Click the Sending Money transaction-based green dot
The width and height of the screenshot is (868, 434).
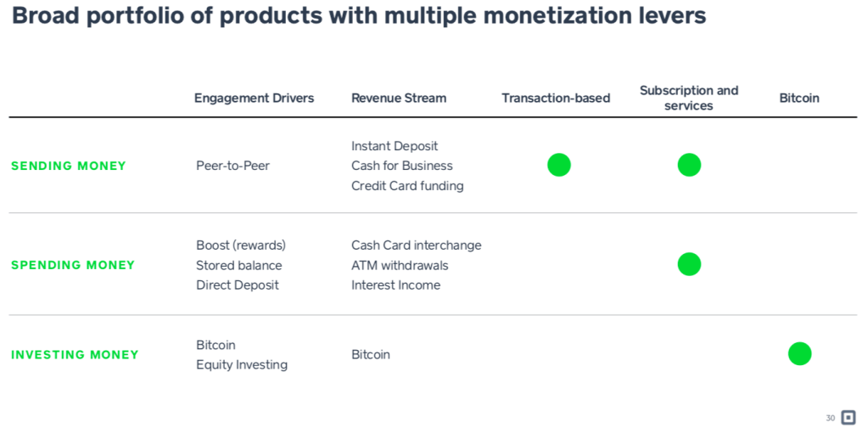coord(559,165)
